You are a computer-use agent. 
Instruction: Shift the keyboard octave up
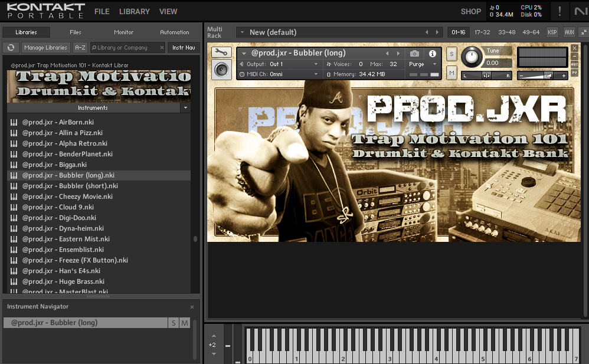coord(214,336)
